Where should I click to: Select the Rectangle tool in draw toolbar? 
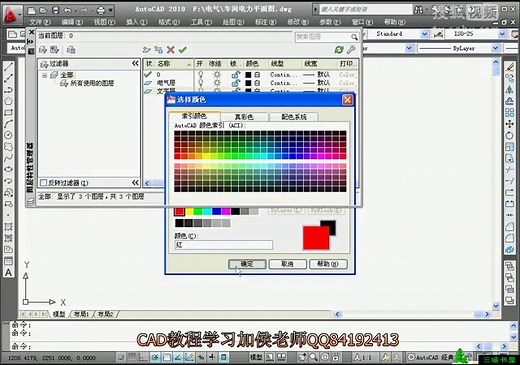click(x=8, y=112)
